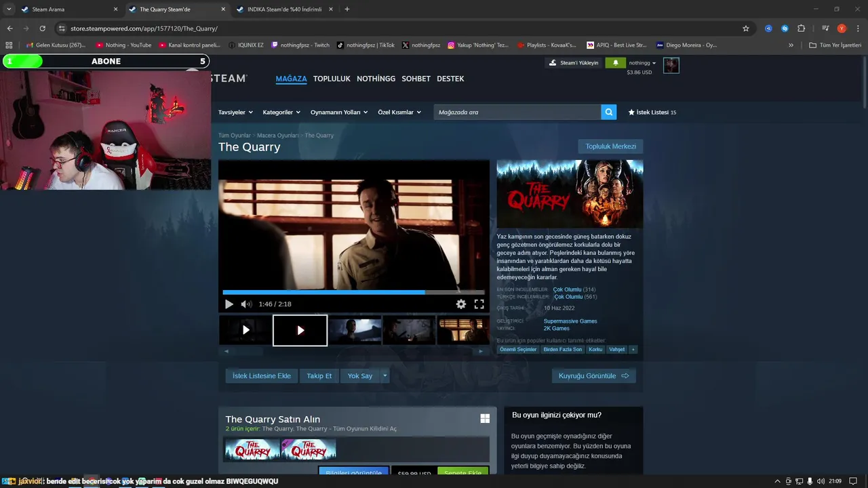Open nothingg account dropdown

[642, 63]
